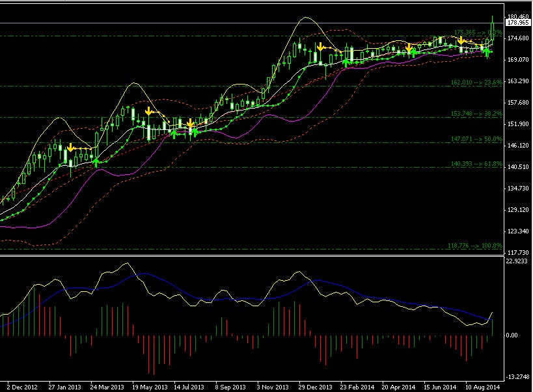The height and width of the screenshot is (392, 533).
Task: Click the 29 Dec 2013 date label
Action: [315, 387]
